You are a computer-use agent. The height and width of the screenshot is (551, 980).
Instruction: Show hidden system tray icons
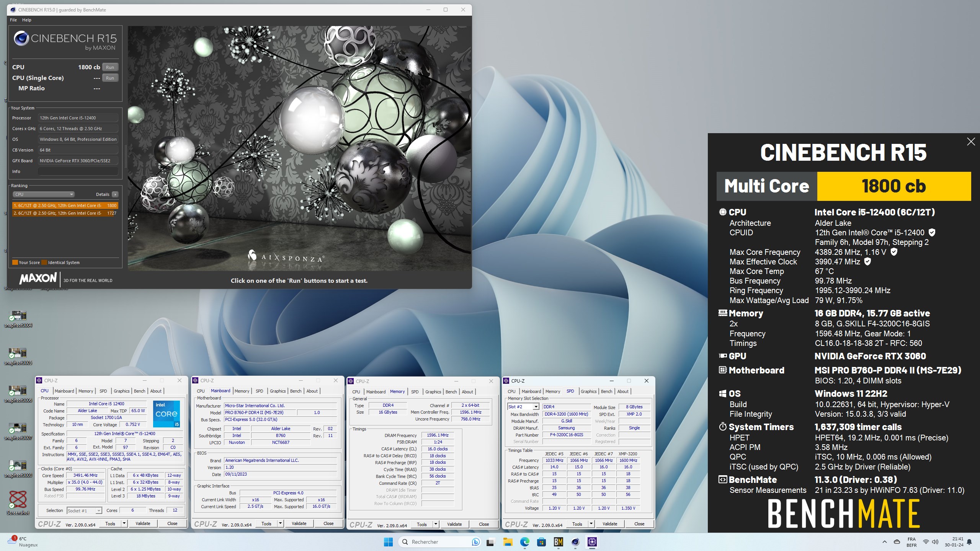click(884, 542)
